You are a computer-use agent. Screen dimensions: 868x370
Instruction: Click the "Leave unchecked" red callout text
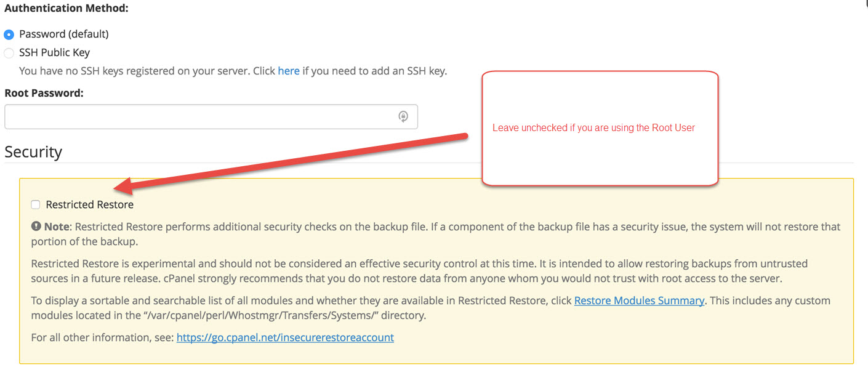[593, 128]
